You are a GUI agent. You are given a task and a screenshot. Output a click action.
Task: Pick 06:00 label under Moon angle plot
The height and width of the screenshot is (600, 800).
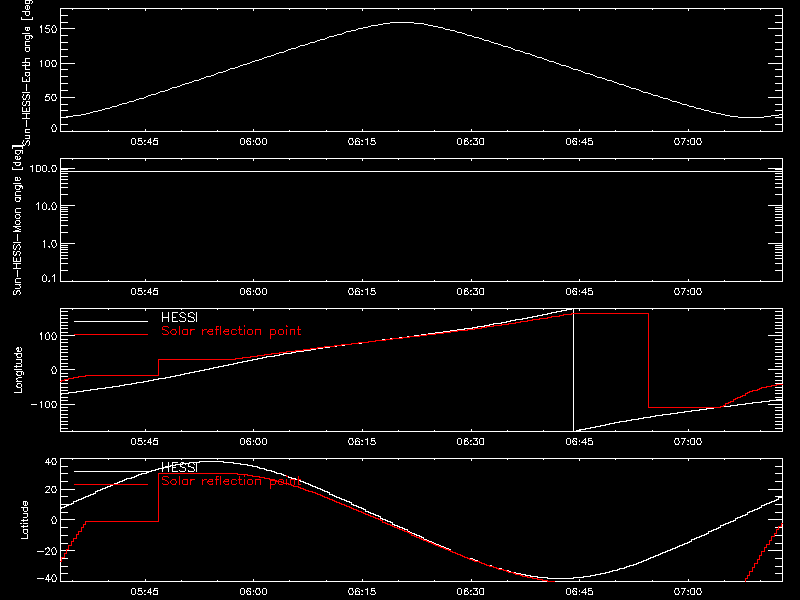click(254, 292)
